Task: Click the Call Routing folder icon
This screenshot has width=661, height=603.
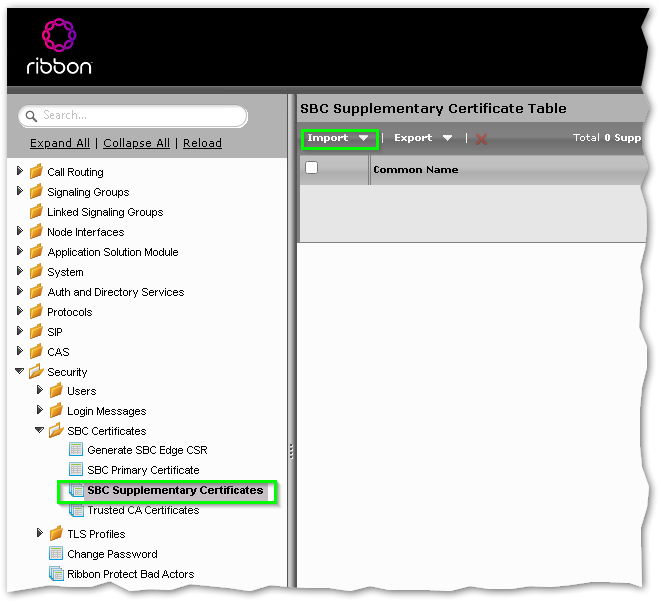Action: 36,172
